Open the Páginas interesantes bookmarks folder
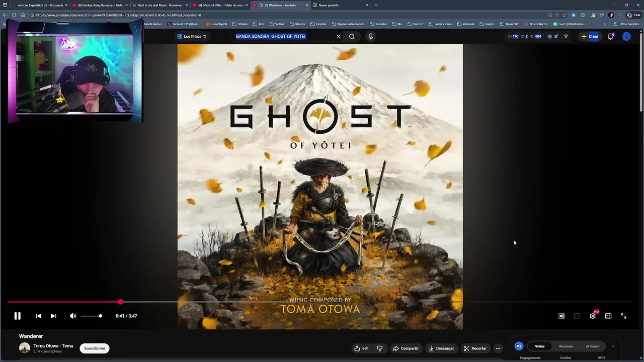This screenshot has width=644, height=362. click(348, 24)
